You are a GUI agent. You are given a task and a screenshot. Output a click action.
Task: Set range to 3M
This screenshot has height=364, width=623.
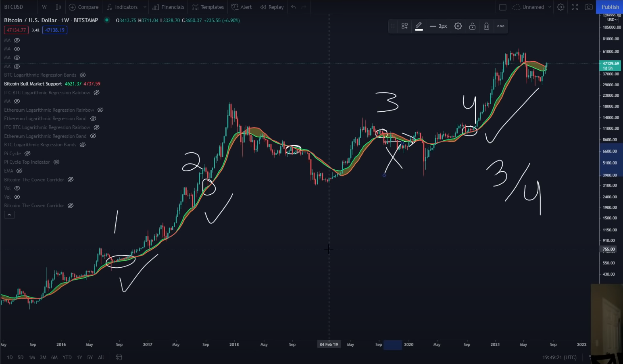coord(43,357)
